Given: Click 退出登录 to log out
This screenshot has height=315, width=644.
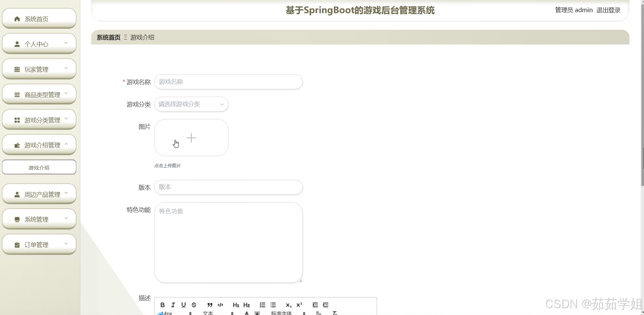Looking at the screenshot, I should (x=608, y=10).
